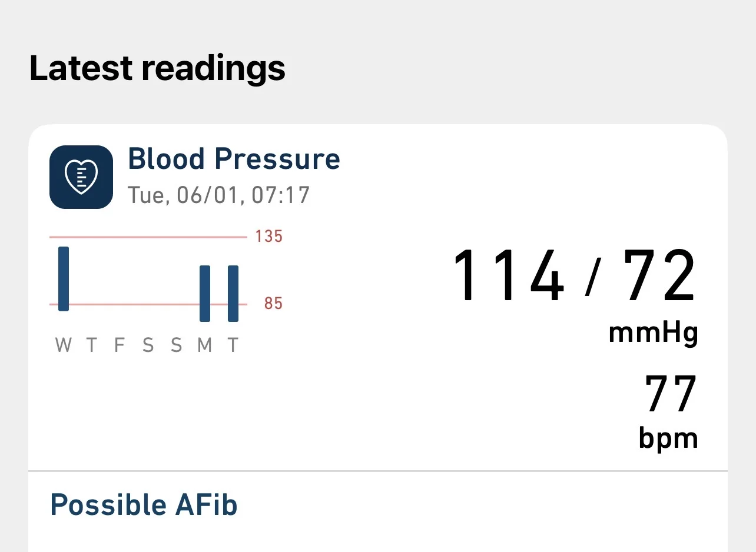This screenshot has height=552, width=756.
Task: Tap Tuesday's blood pressure bar in chart
Action: tap(233, 293)
